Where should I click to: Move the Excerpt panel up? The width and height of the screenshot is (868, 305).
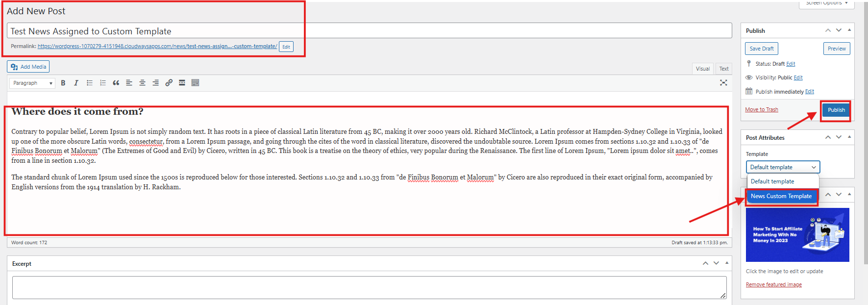point(705,263)
